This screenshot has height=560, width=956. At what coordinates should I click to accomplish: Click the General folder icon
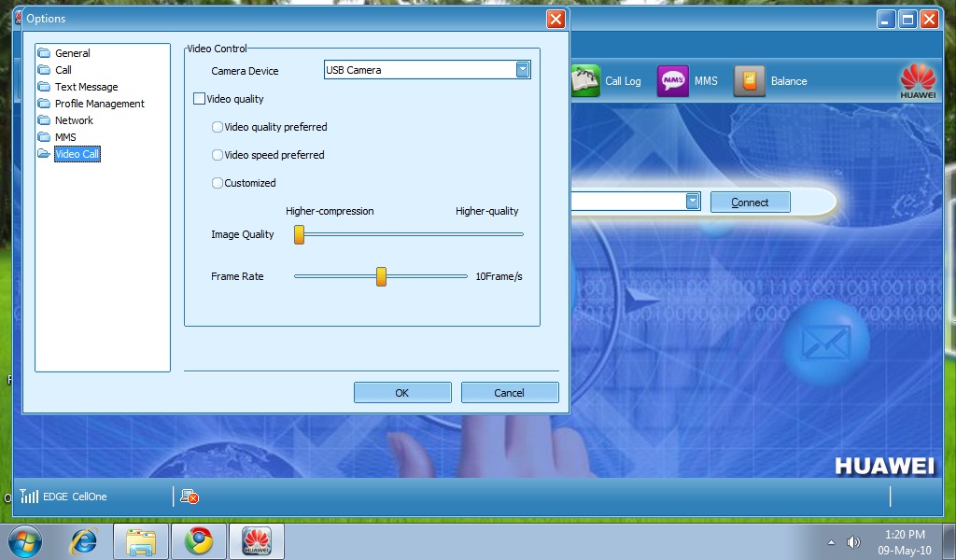click(44, 53)
